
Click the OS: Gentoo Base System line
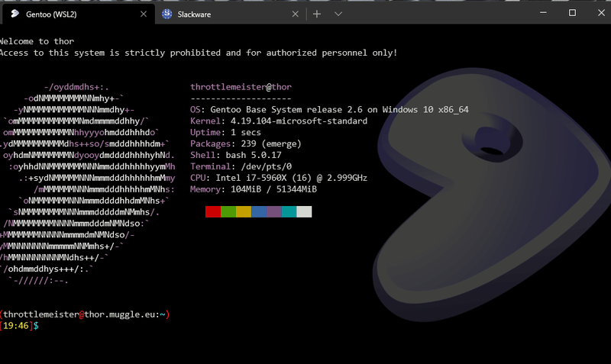pos(329,110)
